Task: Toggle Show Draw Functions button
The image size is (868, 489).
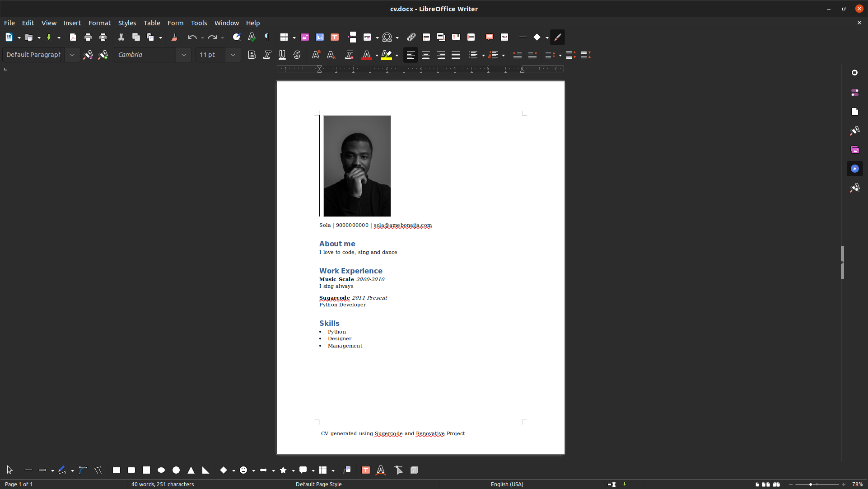Action: click(558, 38)
